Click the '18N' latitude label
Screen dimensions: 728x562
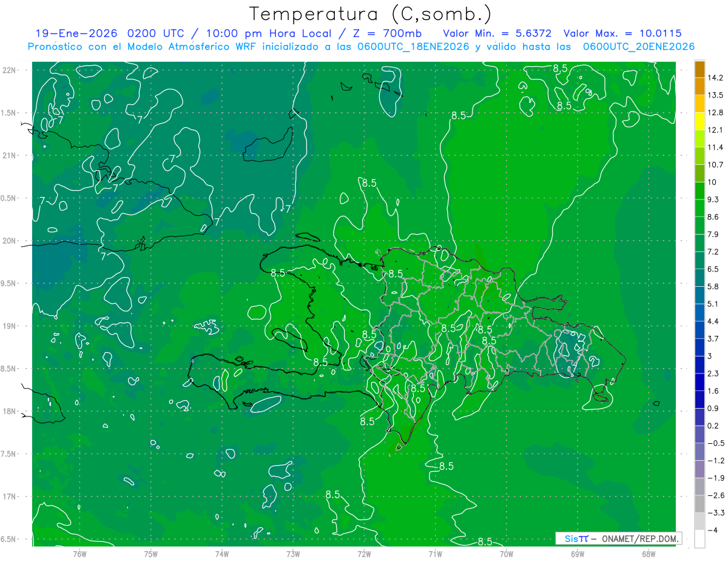coord(10,411)
